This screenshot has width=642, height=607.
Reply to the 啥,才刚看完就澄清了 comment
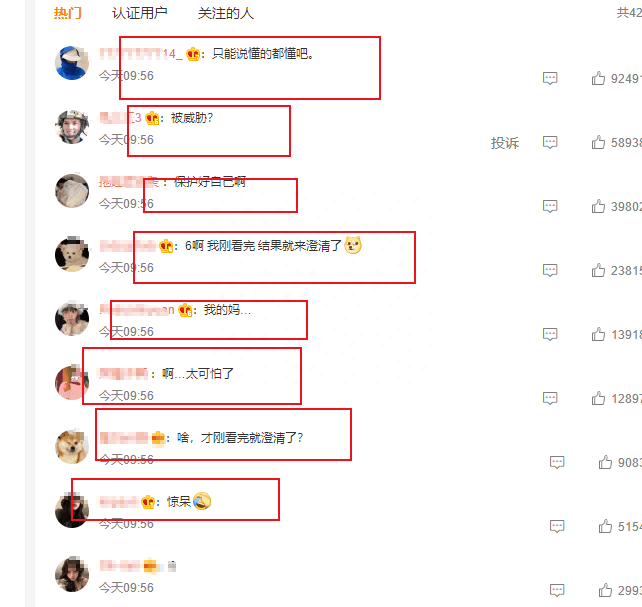[557, 462]
